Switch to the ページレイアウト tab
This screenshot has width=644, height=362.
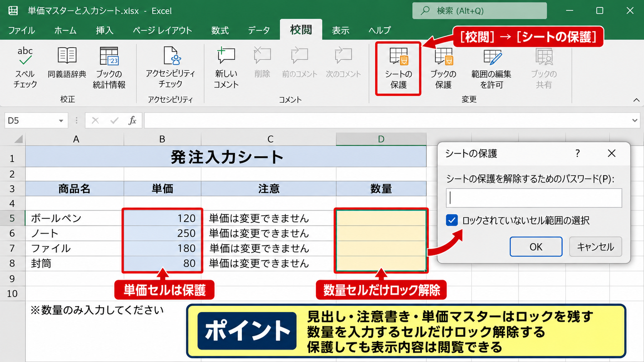tap(162, 30)
